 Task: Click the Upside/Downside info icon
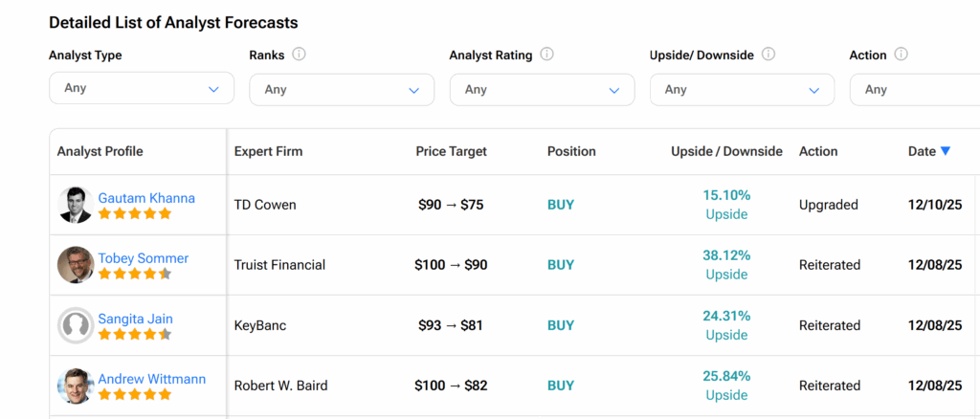coord(768,55)
